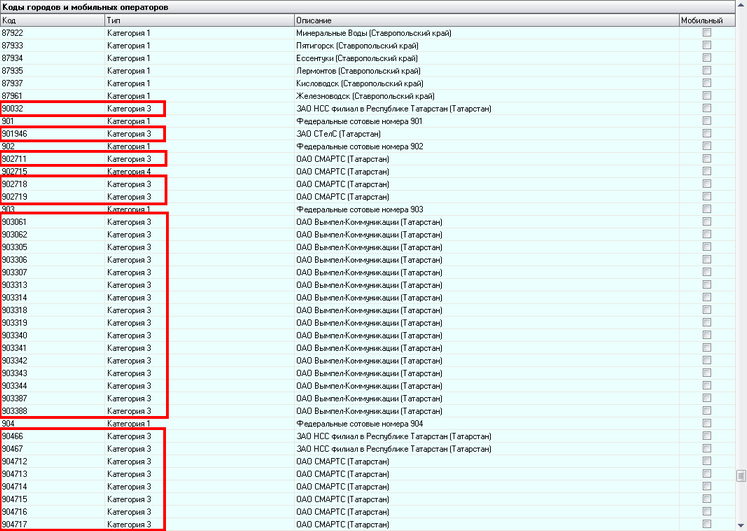Click description Федеральные сотовые номера 902

pyautogui.click(x=360, y=146)
